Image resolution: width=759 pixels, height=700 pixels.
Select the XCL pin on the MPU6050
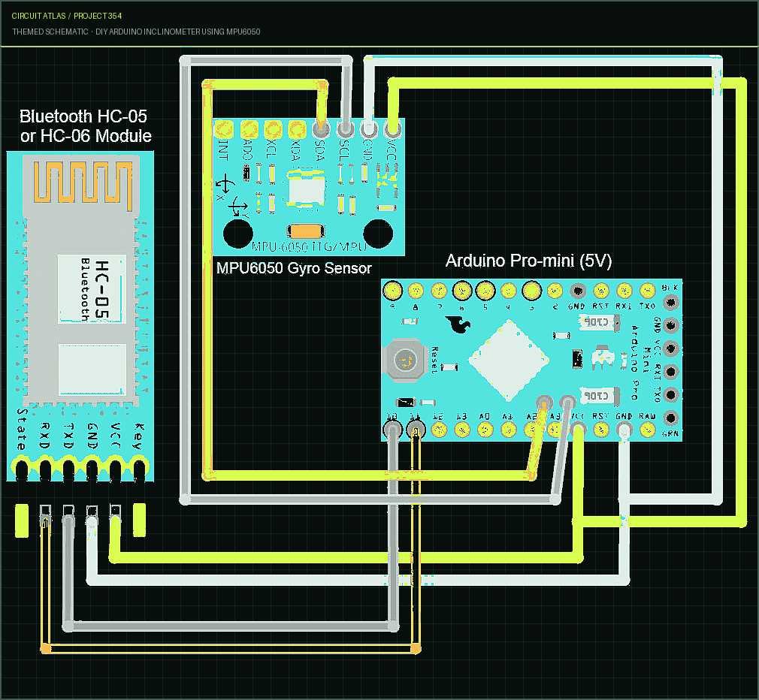pos(273,129)
